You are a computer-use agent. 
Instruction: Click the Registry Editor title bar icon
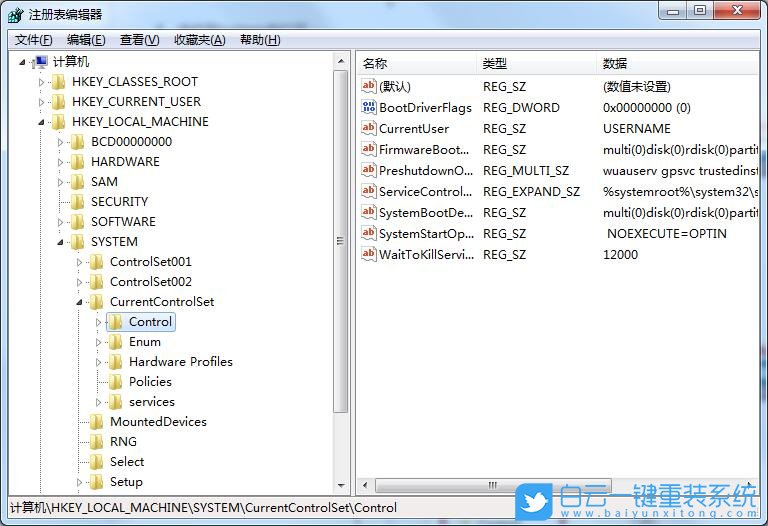[15, 15]
